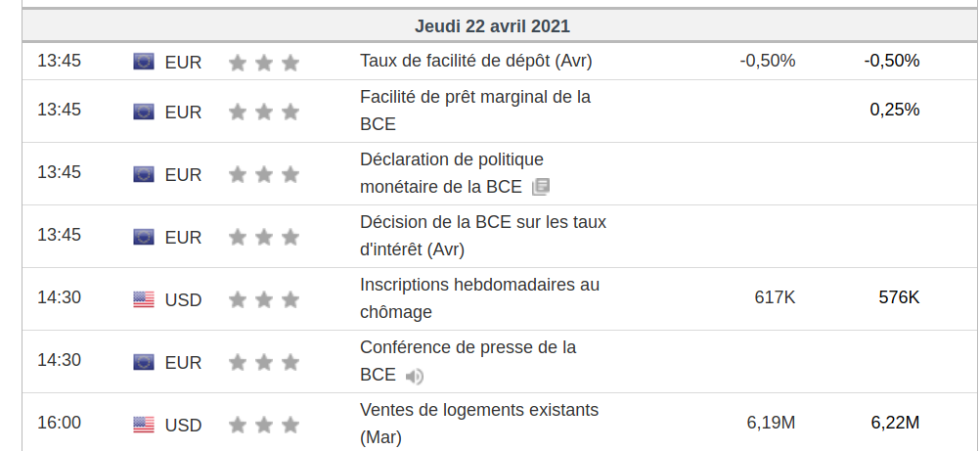Click the importance stars for Décision de la BCE
Screen dimensions: 980x451
click(x=263, y=237)
